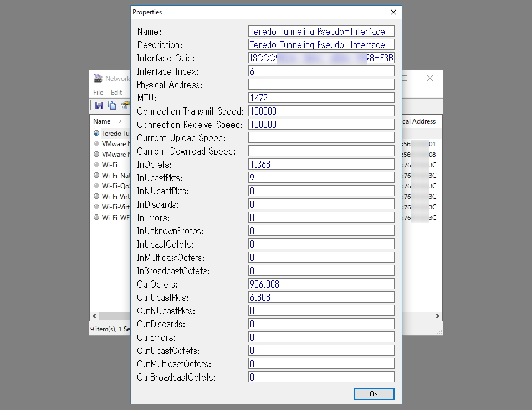Click the InOctets field showing 1,368
Screen dimensions: 532x410
(321, 164)
